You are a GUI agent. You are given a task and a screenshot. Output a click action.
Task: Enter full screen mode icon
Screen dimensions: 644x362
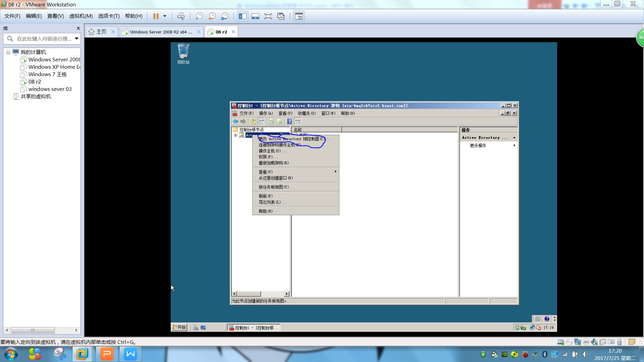pyautogui.click(x=268, y=16)
